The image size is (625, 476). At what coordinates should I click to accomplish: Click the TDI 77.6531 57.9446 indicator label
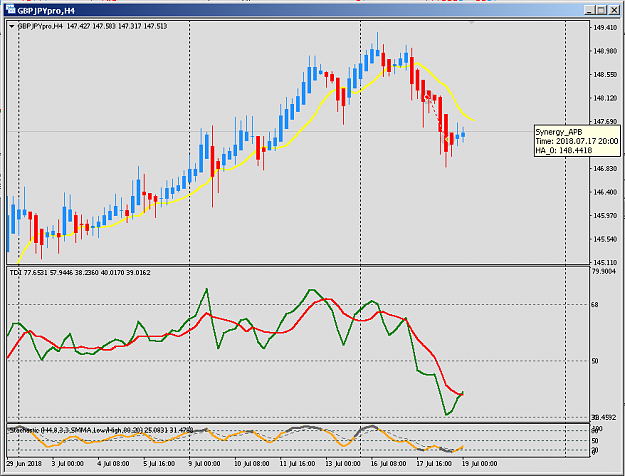pyautogui.click(x=80, y=273)
